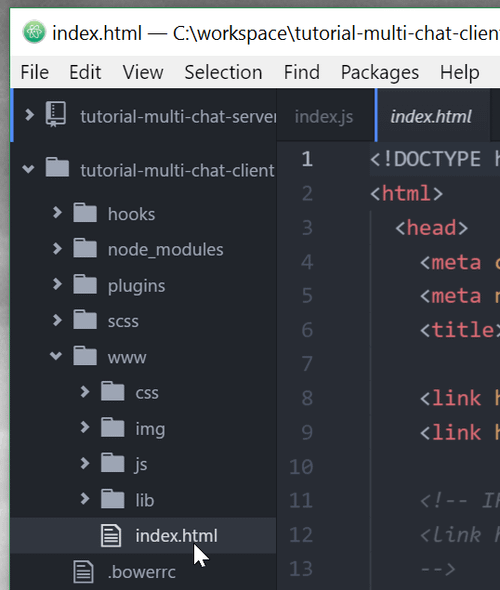Open the Find menu
The width and height of the screenshot is (500, 590).
[x=302, y=72]
